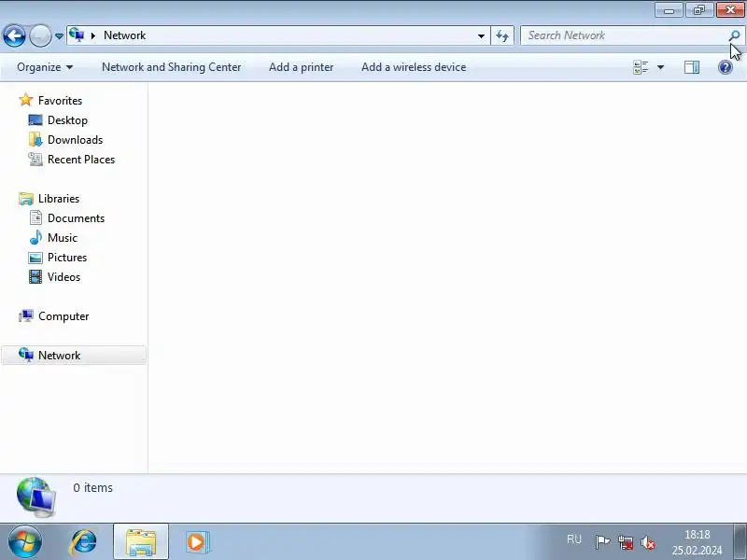Click the magnifier search icon
The image size is (747, 560).
coord(734,35)
